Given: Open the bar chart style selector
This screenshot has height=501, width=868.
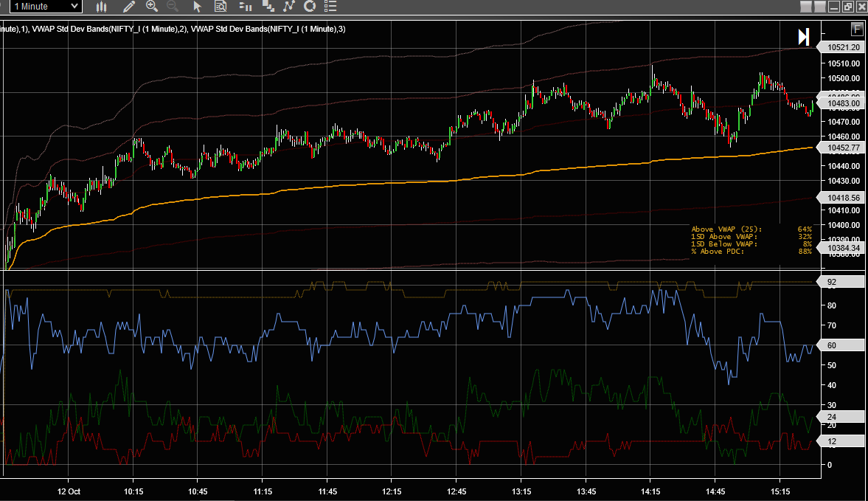Looking at the screenshot, I should [x=101, y=7].
